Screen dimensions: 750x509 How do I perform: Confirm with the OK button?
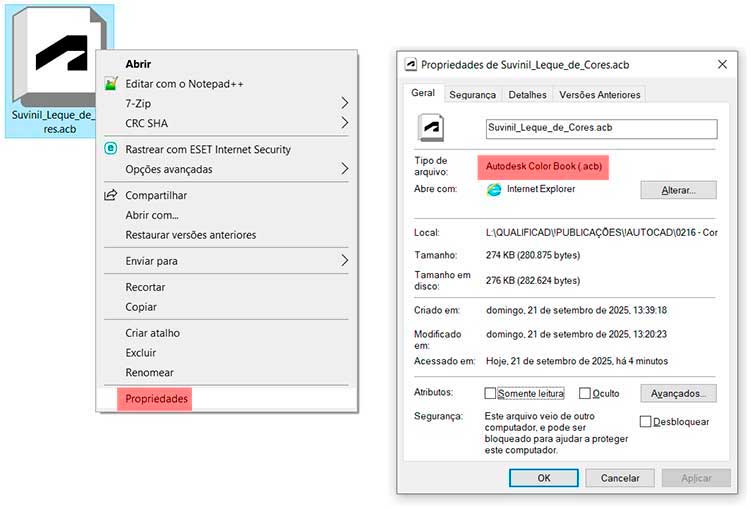544,477
